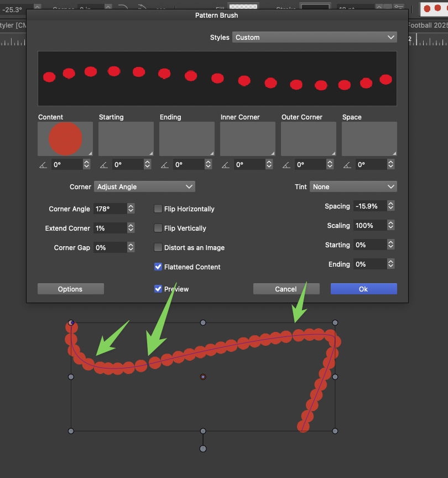Viewport: 448px width, 478px height.
Task: Click the Options button
Action: tap(70, 289)
